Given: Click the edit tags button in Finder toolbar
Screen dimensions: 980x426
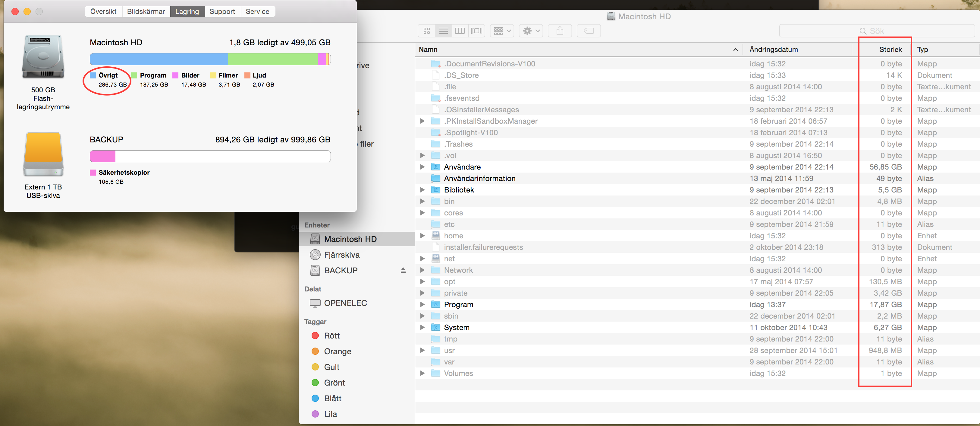Looking at the screenshot, I should tap(589, 31).
